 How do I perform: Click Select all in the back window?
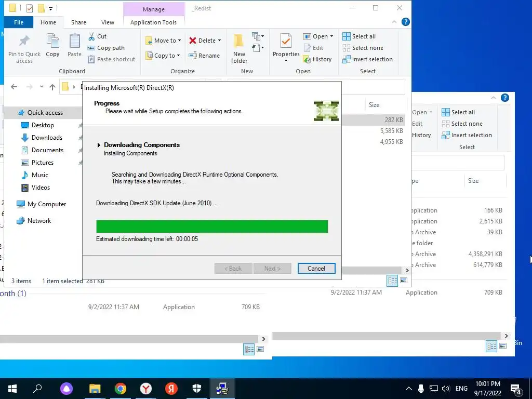(458, 112)
